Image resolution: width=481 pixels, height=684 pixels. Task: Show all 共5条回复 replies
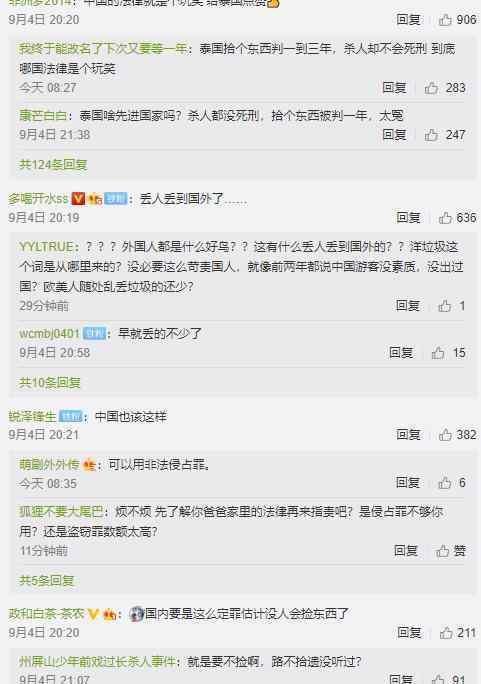[x=47, y=580]
